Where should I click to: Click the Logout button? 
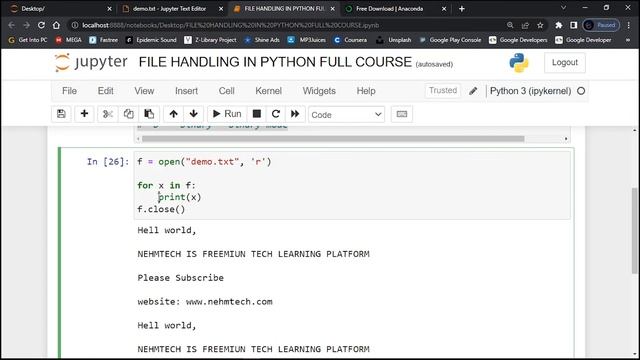tap(564, 62)
